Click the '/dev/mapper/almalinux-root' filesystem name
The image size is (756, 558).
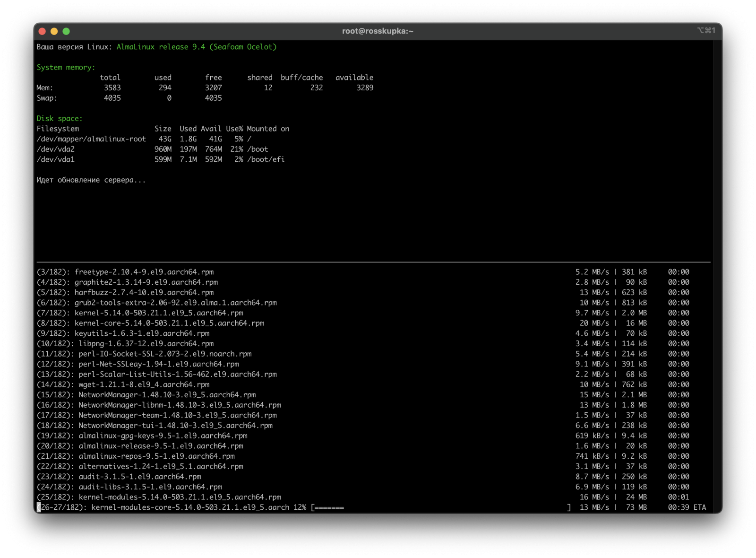[x=91, y=139]
